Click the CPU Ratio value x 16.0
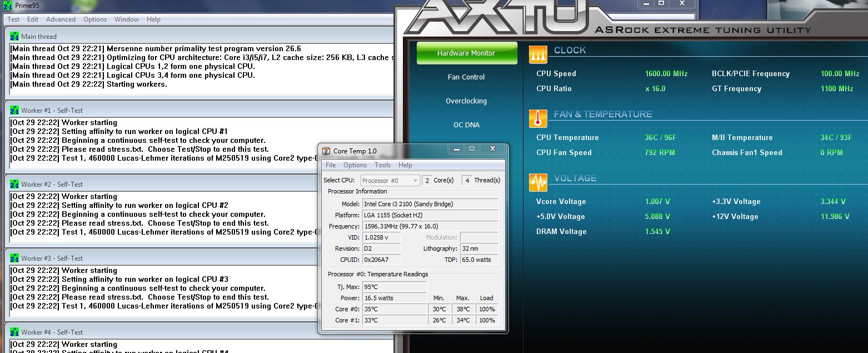The height and width of the screenshot is (353, 868). [x=655, y=89]
